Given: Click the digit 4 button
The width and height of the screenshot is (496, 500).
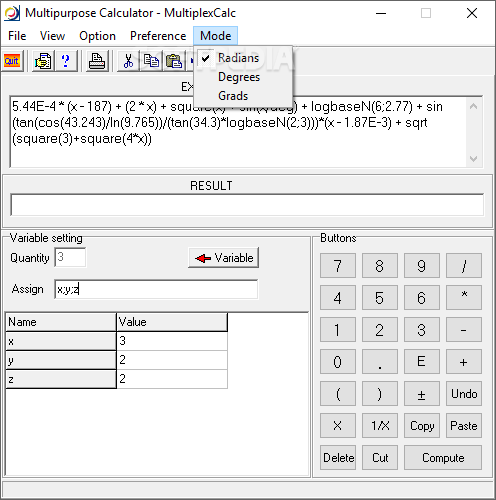Looking at the screenshot, I should click(338, 298).
